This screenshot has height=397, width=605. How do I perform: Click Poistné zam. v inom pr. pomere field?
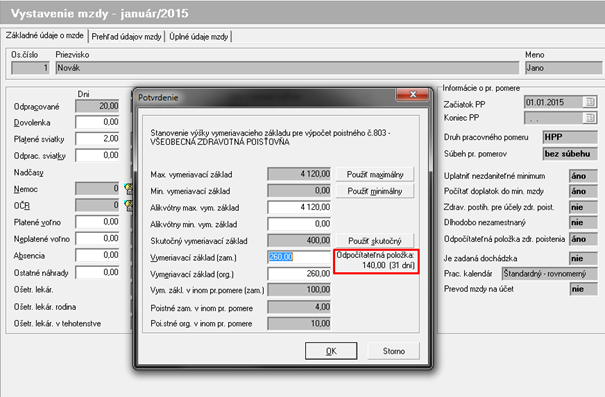point(299,307)
